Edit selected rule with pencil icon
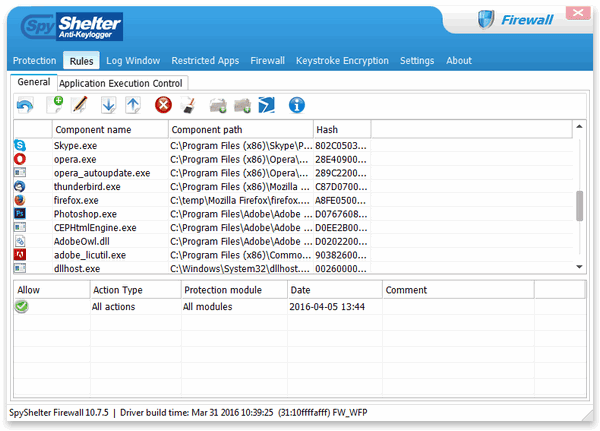 tap(80, 104)
